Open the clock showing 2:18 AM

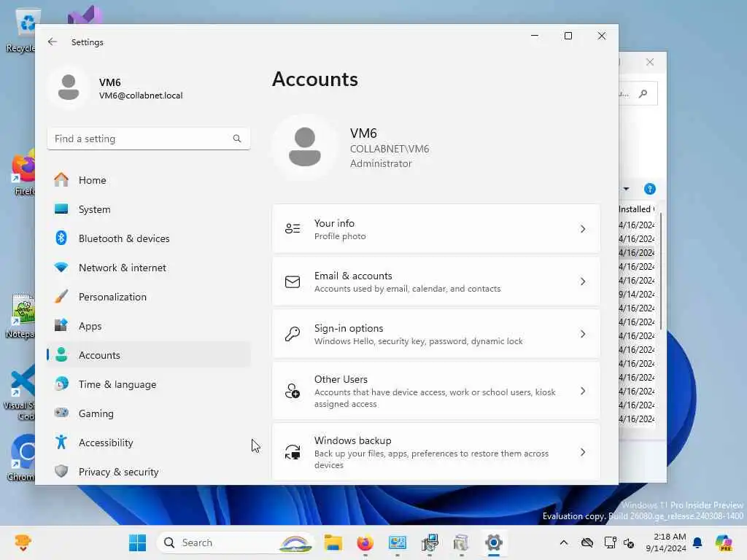point(666,542)
